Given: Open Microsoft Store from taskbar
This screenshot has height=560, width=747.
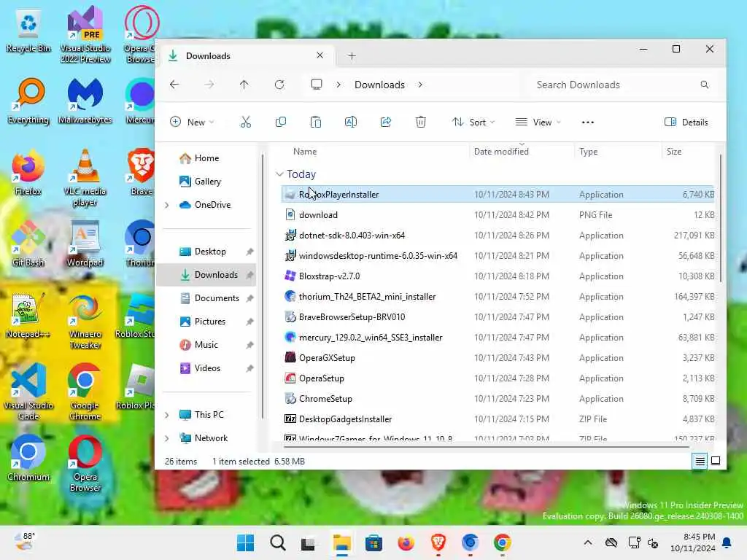Looking at the screenshot, I should 374,542.
